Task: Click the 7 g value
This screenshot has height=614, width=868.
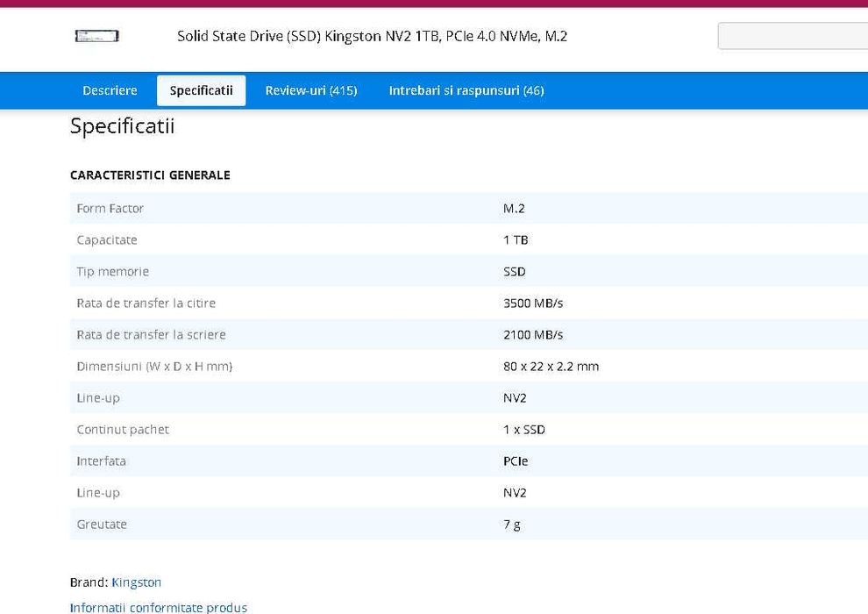Action: (511, 525)
